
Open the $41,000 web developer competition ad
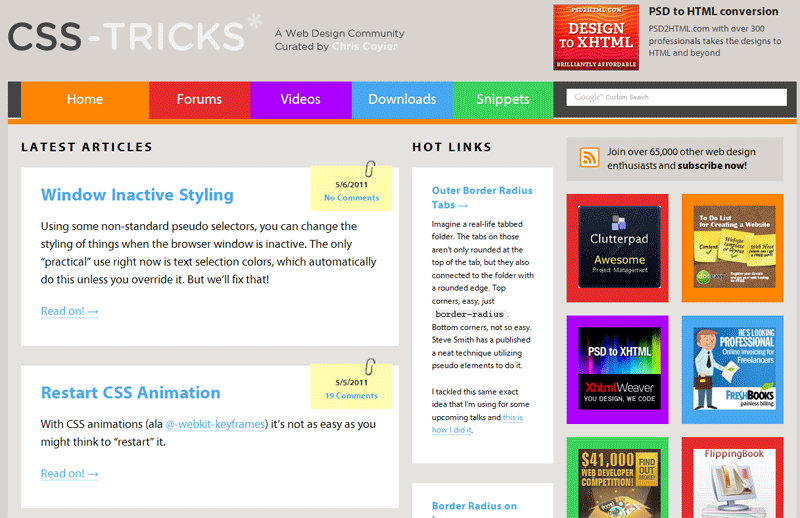(x=619, y=478)
